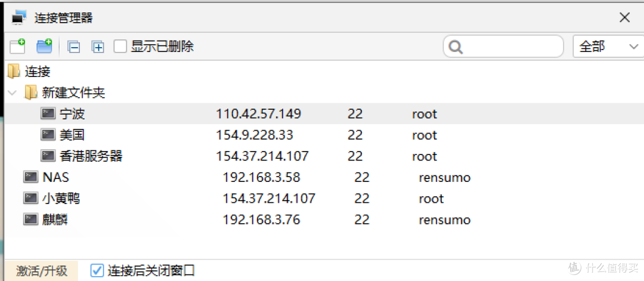
Task: Click the magnifier icon in search box
Action: pyautogui.click(x=456, y=47)
